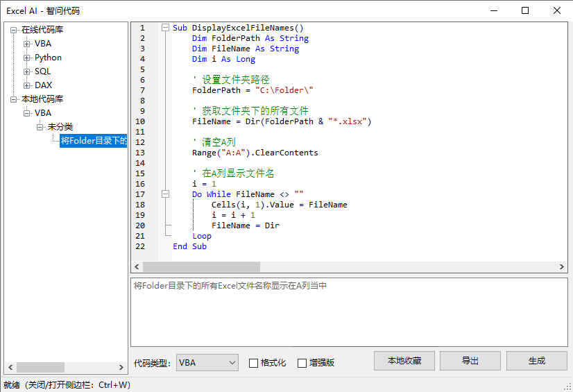573x392 pixels.
Task: Click the 'End Sub' code line
Action: (189, 246)
